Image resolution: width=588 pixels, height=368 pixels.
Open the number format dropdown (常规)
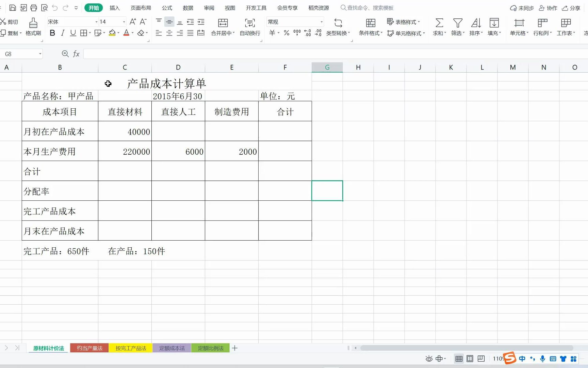(322, 22)
